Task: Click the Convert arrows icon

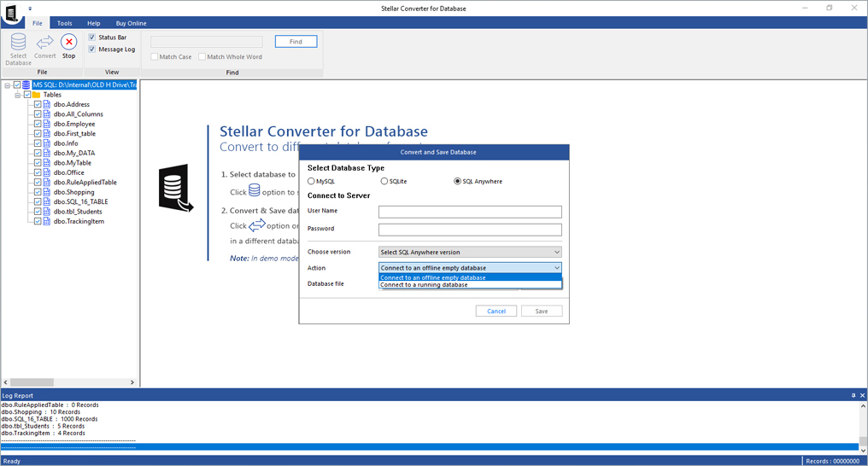Action: [45, 42]
